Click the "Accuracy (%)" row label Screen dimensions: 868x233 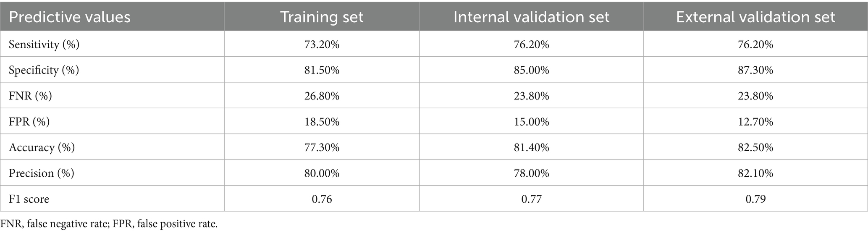coord(42,147)
